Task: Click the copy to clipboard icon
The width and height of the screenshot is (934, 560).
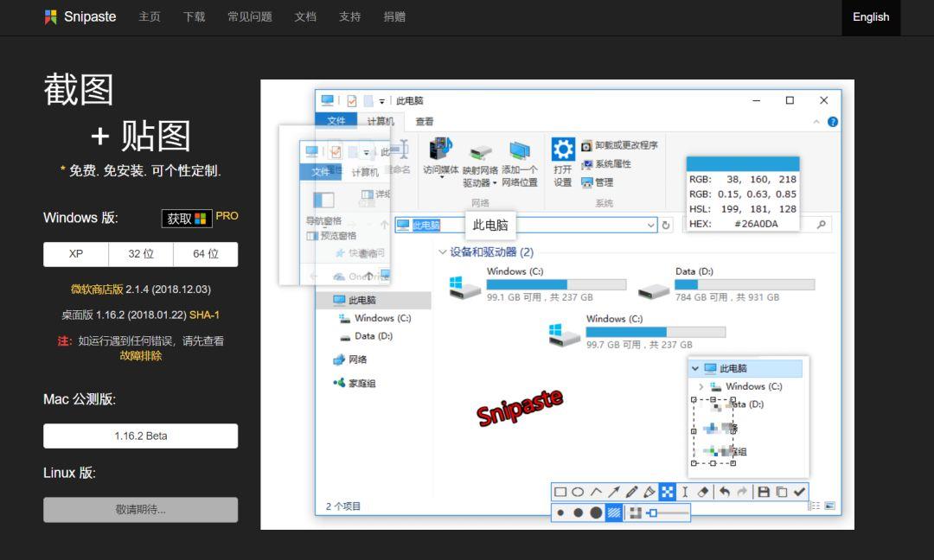Action: click(x=782, y=492)
